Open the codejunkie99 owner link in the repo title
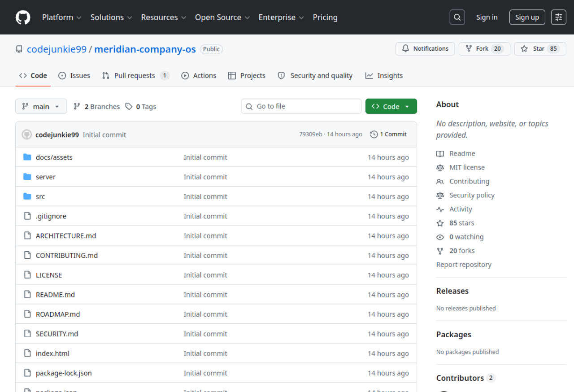574x392 pixels. tap(57, 49)
